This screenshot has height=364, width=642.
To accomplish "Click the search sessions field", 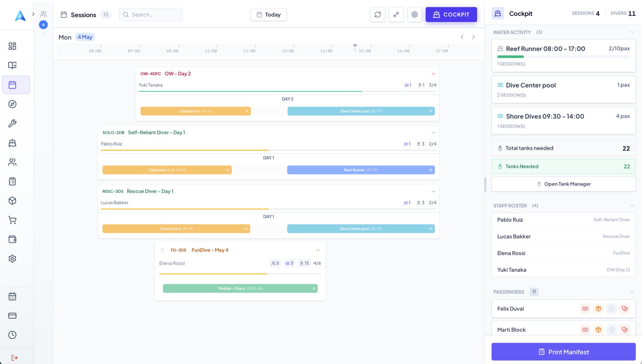I will click(151, 15).
